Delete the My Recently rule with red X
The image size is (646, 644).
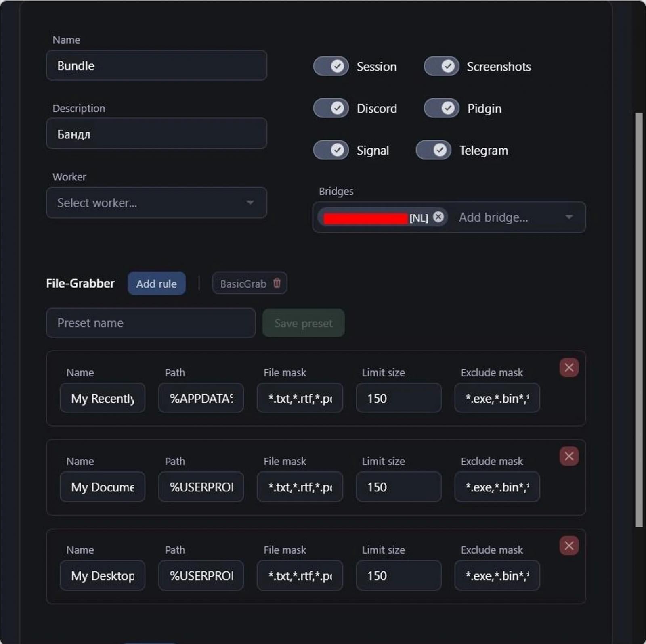[569, 368]
